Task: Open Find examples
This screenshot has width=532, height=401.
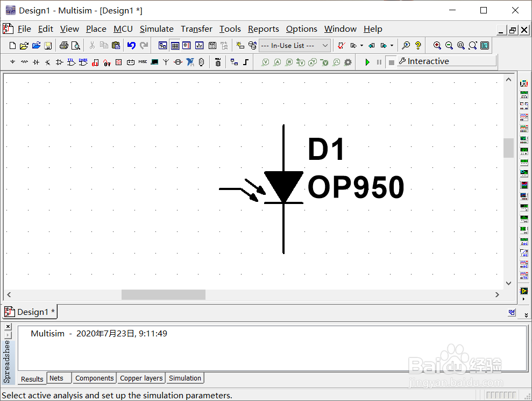Action: click(406, 46)
